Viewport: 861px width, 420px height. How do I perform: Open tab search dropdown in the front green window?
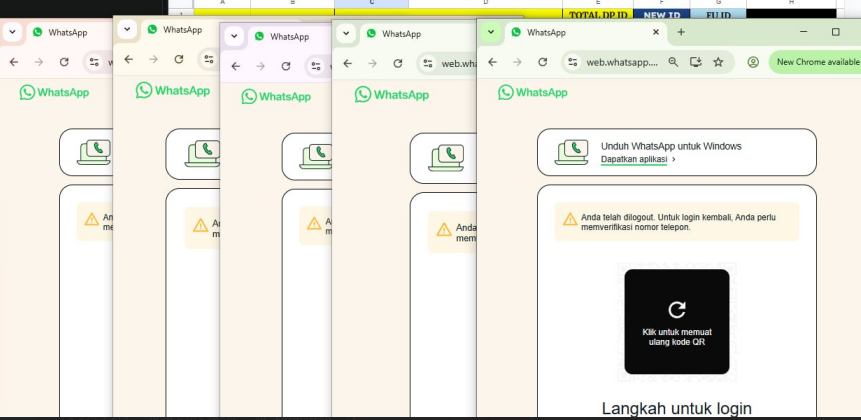491,32
